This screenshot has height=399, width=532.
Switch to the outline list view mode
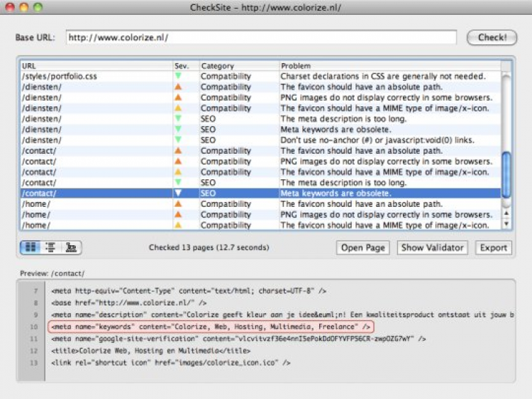(50, 247)
